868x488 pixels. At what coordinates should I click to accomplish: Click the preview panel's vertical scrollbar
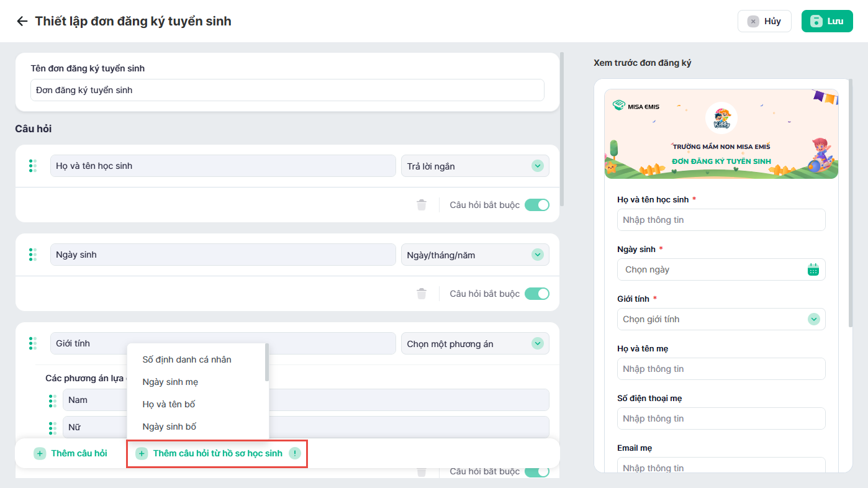pyautogui.click(x=851, y=203)
